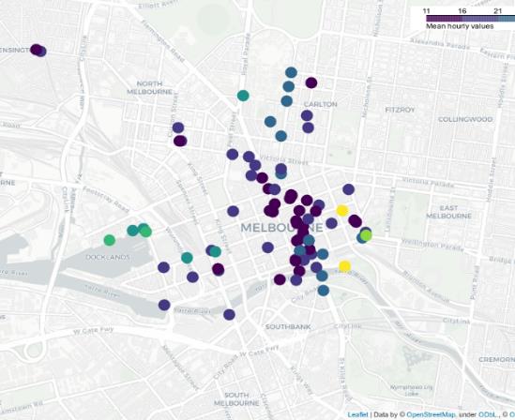Click the FITZROY suburb label
This screenshot has width=515, height=420.
click(400, 110)
